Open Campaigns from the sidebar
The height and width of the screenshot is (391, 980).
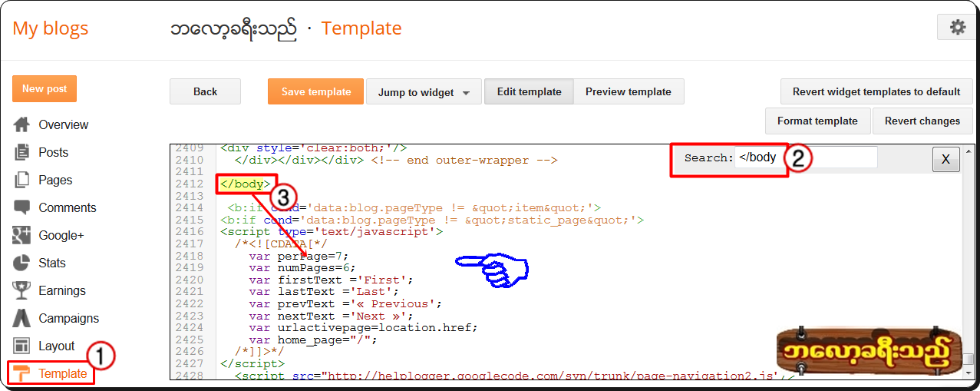(69, 318)
